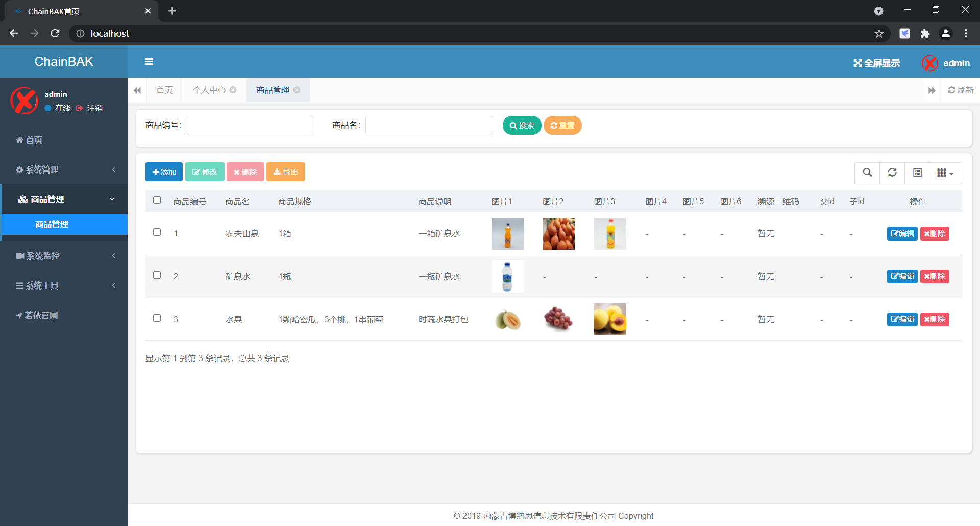Collapse tabs using the double-left arrow icon
Image resolution: width=980 pixels, height=526 pixels.
click(137, 90)
